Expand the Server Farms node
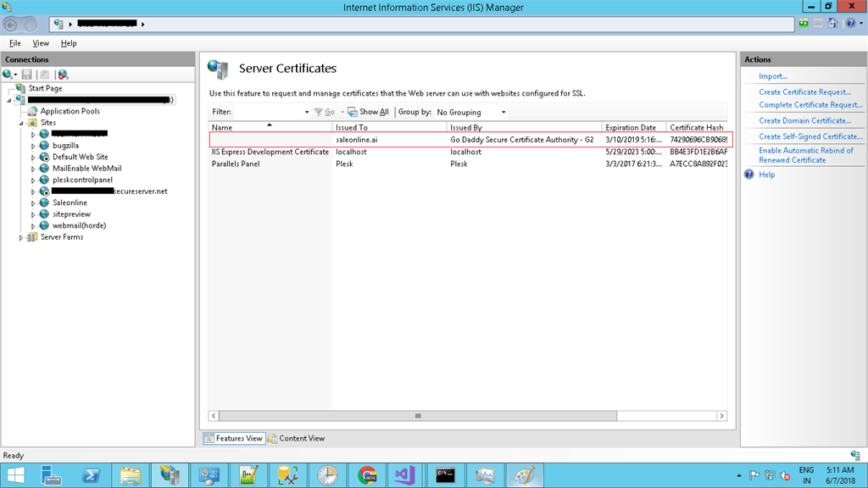This screenshot has height=488, width=868. tap(21, 238)
